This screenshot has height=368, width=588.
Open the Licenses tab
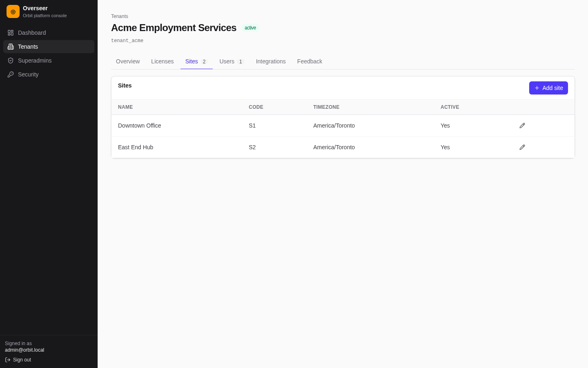pos(163,61)
